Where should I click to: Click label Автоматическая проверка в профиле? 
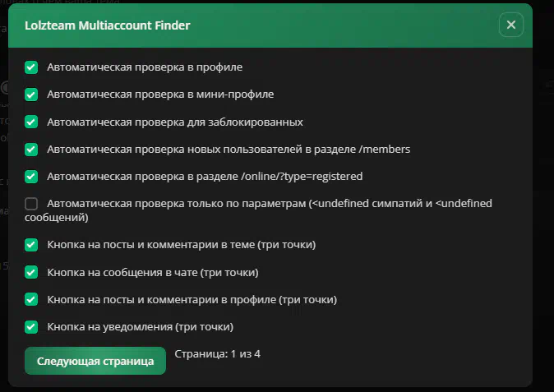145,67
